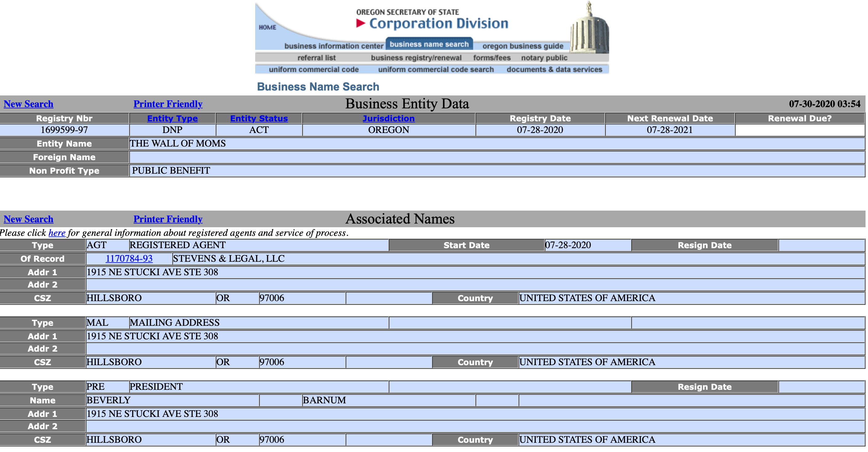Click MAILING ADDRESS type text
The image size is (868, 452).
pos(175,323)
